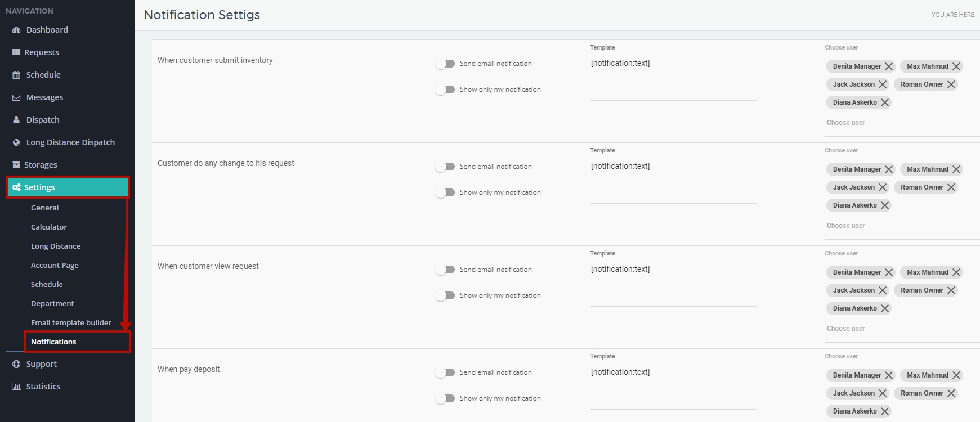This screenshot has height=422, width=980.
Task: Click the Storages archive icon
Action: coord(16,165)
